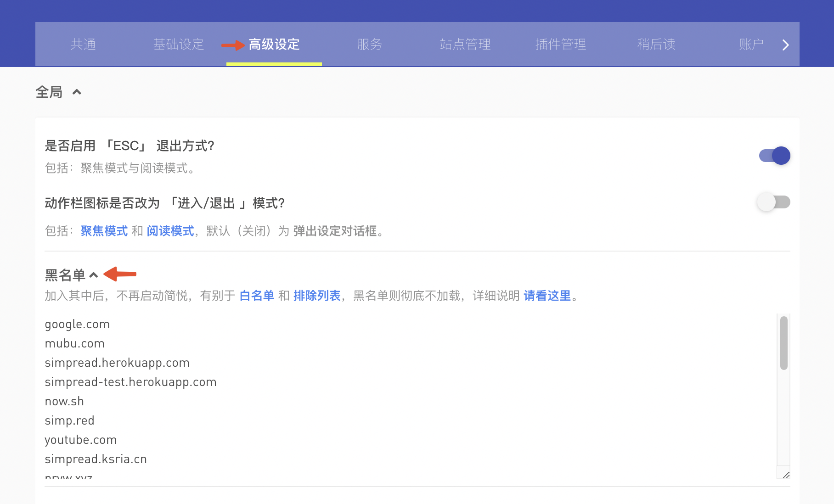Open the 排除列表 link

pos(317,296)
